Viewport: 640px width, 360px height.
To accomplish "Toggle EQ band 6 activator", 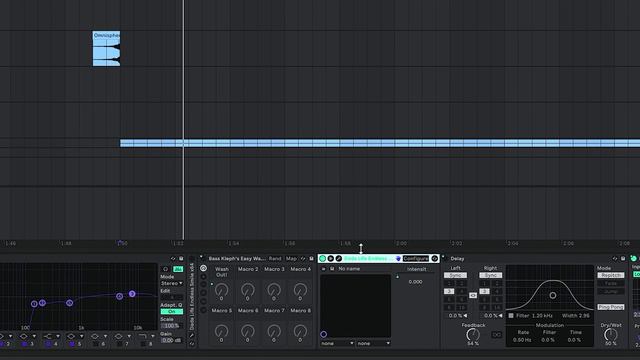I will pos(96,344).
